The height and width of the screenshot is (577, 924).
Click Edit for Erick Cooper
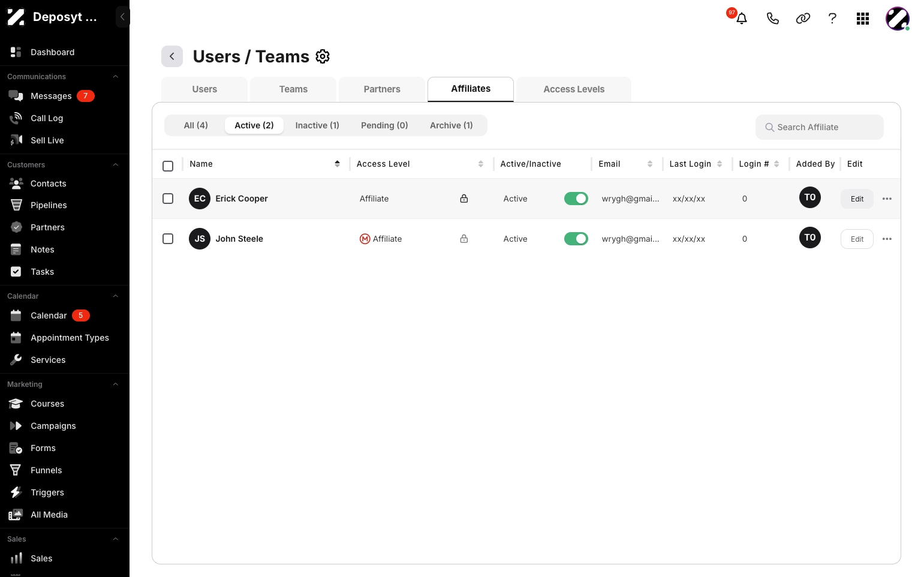pyautogui.click(x=857, y=199)
